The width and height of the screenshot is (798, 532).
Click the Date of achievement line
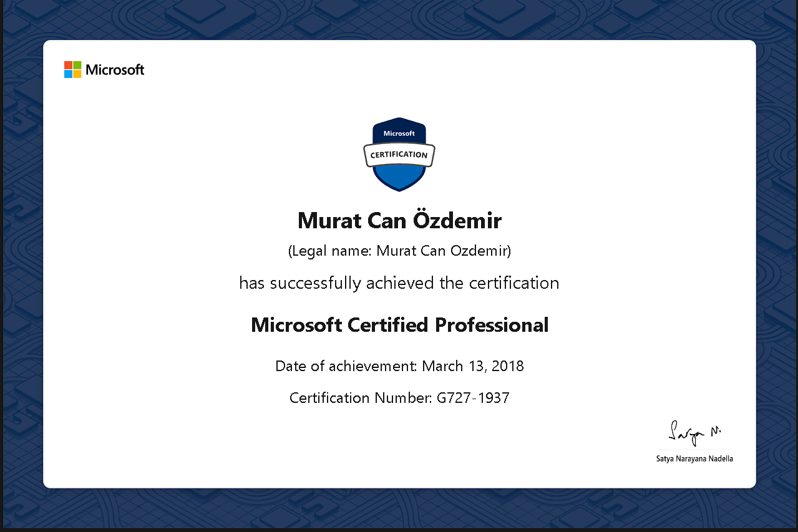click(399, 366)
